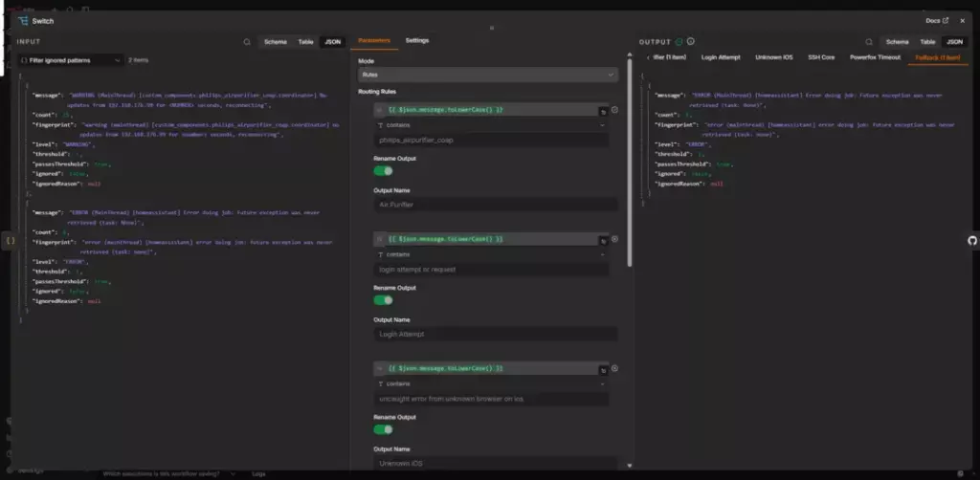Click the Logs button in the bottom bar
Screen dimensions: 980x480
pyautogui.click(x=258, y=473)
